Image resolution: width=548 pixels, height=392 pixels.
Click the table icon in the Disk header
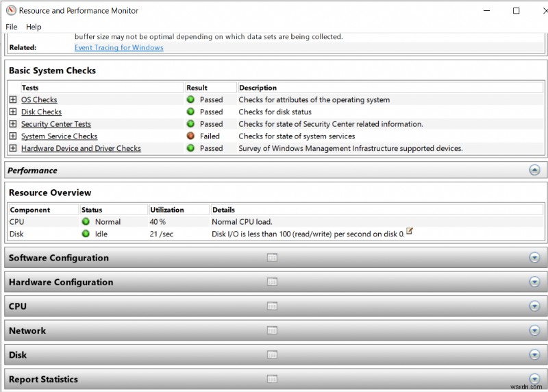[272, 355]
